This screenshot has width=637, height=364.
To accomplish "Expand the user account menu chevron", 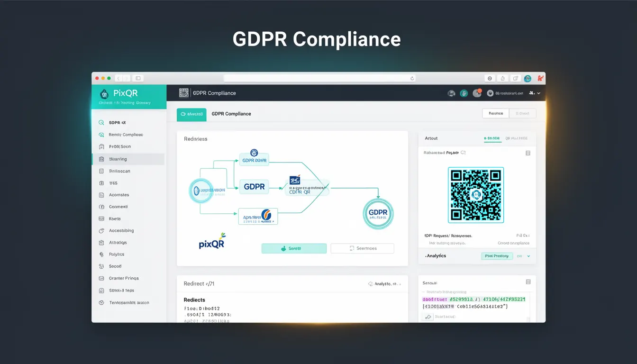I will pyautogui.click(x=538, y=93).
